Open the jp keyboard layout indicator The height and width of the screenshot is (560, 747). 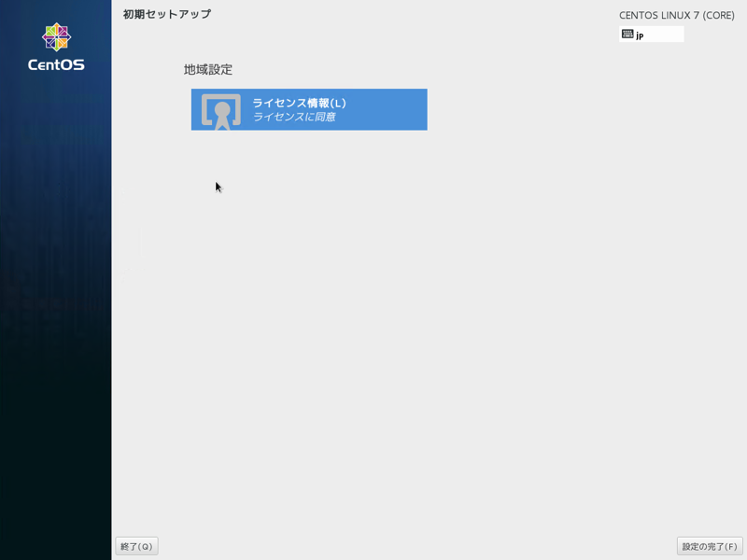coord(651,35)
